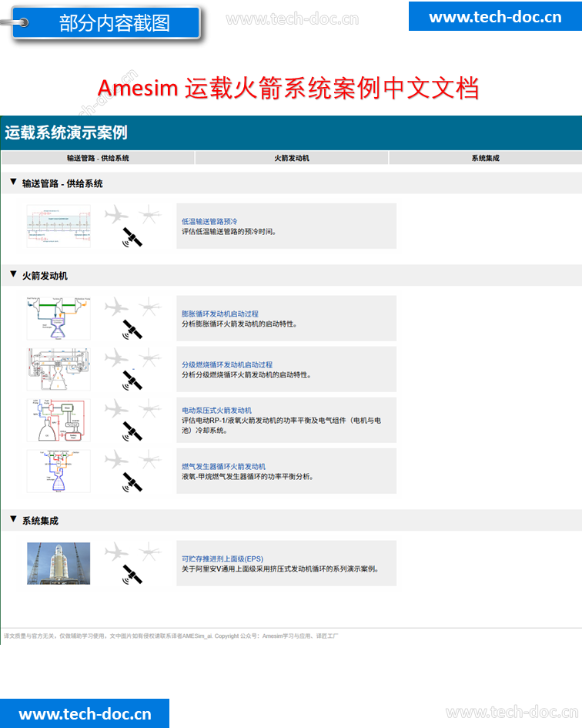Viewport: 582px width, 728px height.
Task: Click airplane icon in 低温输送管路预冷 row
Action: point(116,215)
